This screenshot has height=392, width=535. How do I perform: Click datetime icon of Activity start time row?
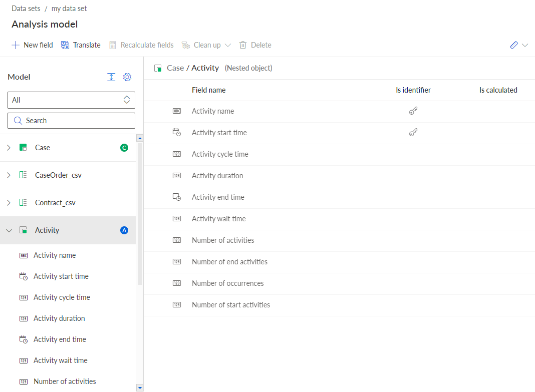click(177, 132)
